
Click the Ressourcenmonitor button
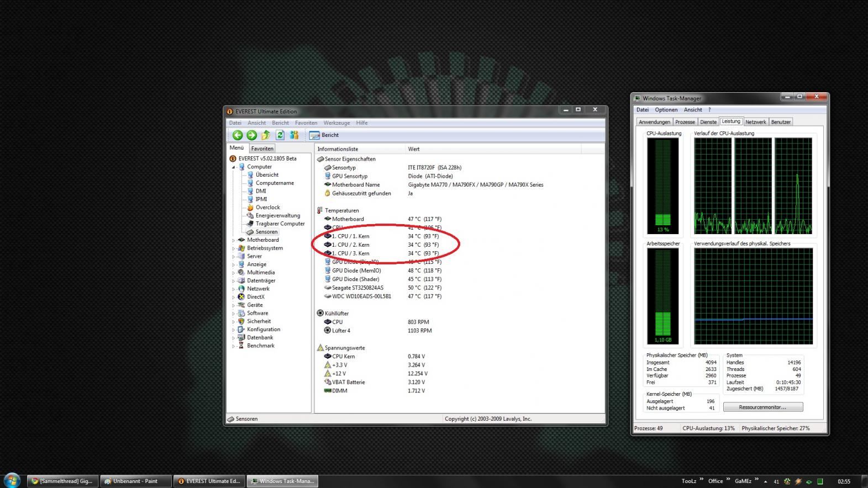click(x=763, y=407)
